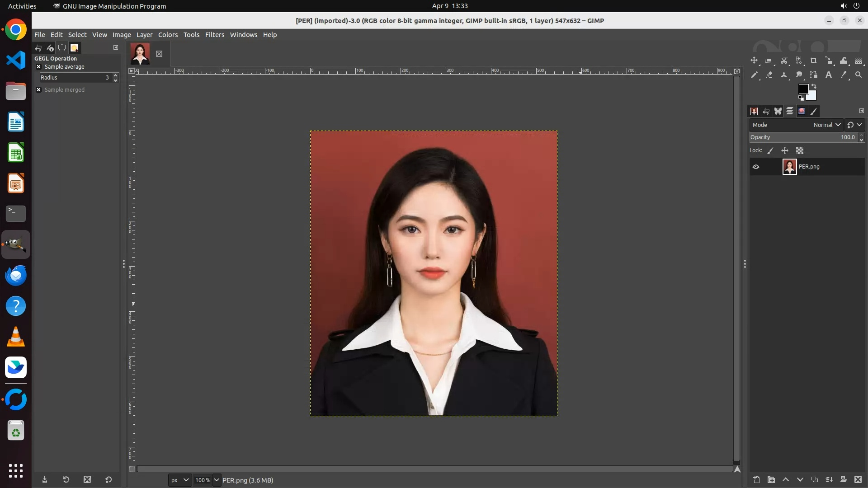This screenshot has height=488, width=868.
Task: Select the Paths tool
Action: (814, 75)
